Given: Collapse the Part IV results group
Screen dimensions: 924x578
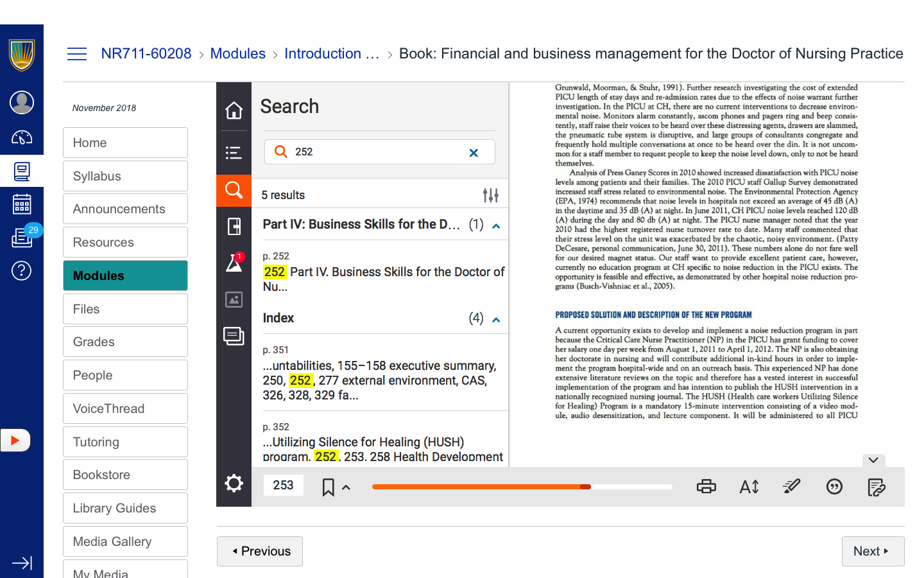Looking at the screenshot, I should click(x=496, y=226).
